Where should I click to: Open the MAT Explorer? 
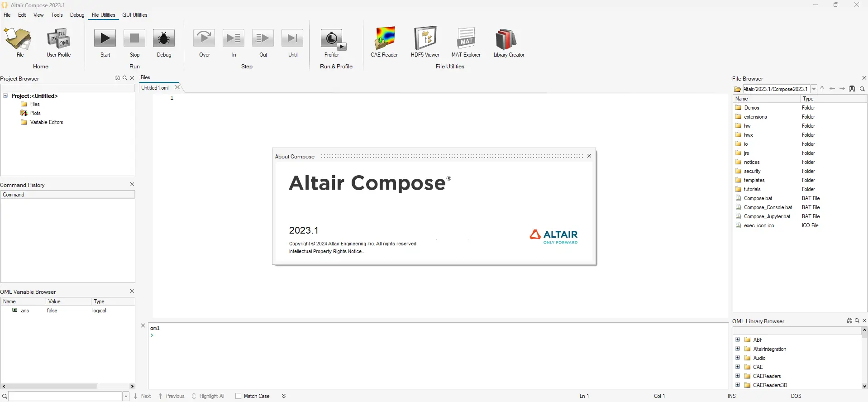[466, 42]
